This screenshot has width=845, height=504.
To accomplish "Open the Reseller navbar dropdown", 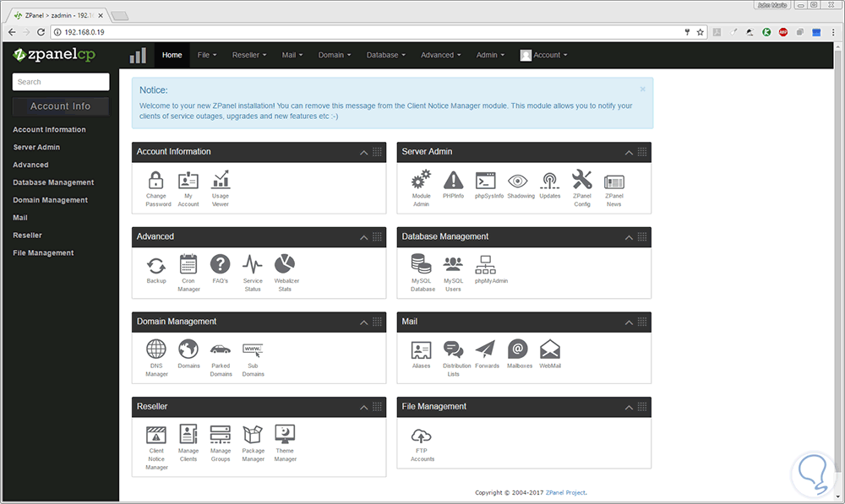I will click(249, 55).
